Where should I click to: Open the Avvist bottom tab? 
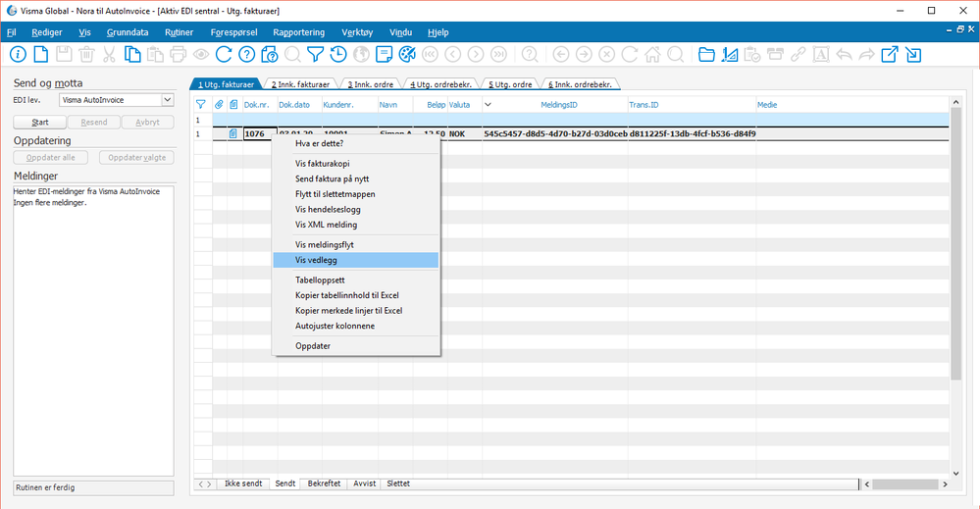364,484
